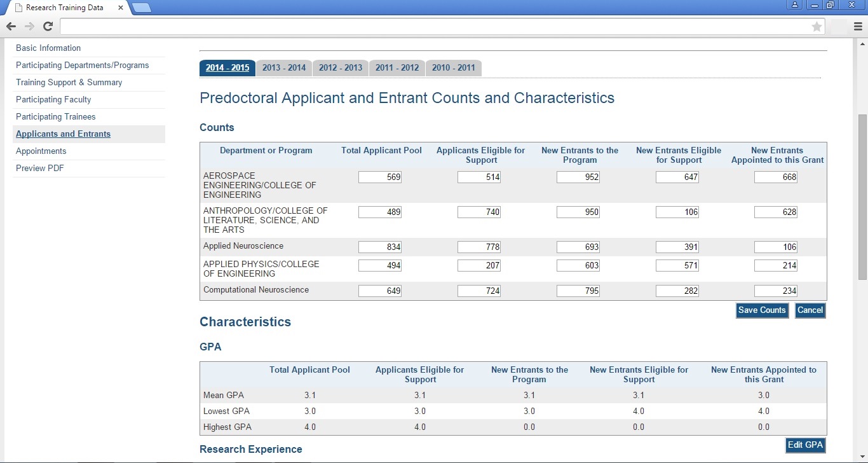Click Computational Neuroscience New Entrants Appointed field
Viewport: 868px width, 463px height.
click(x=775, y=291)
